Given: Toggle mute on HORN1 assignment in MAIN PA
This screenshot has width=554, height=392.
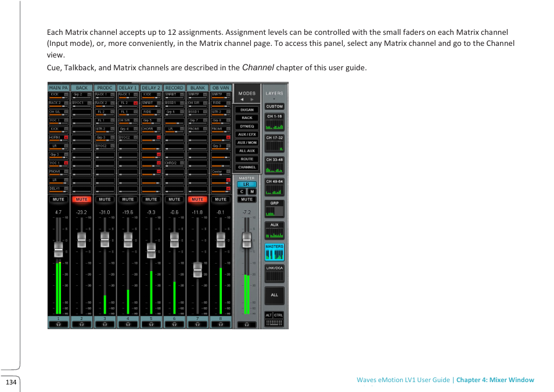Looking at the screenshot, I should point(66,138).
